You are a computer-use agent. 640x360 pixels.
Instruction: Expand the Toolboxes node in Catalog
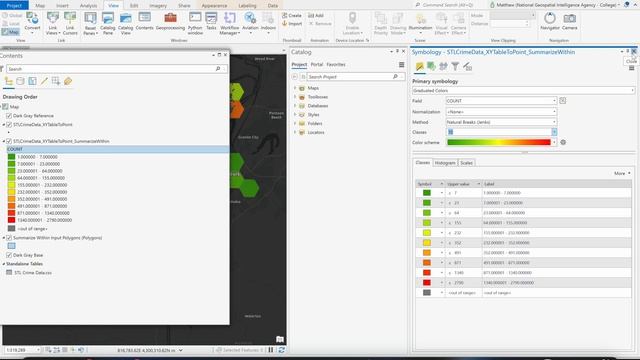(x=295, y=97)
